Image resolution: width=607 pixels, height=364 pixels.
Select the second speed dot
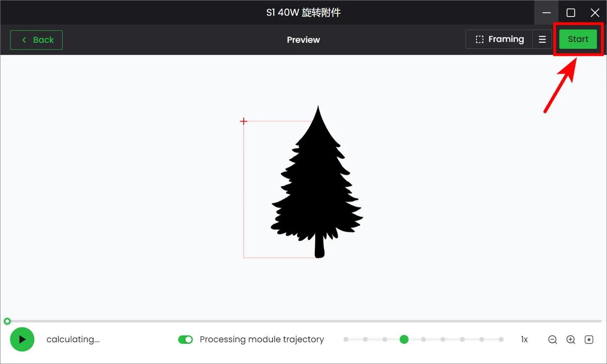[365, 339]
